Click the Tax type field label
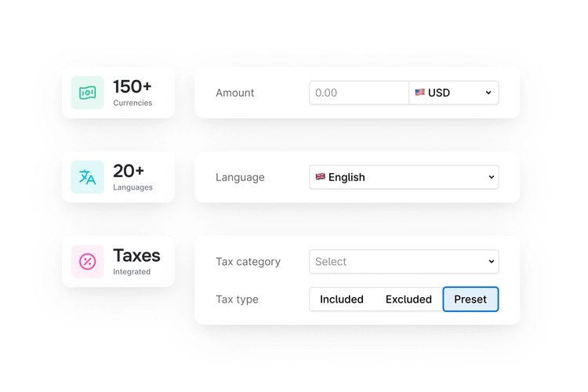 (x=237, y=299)
